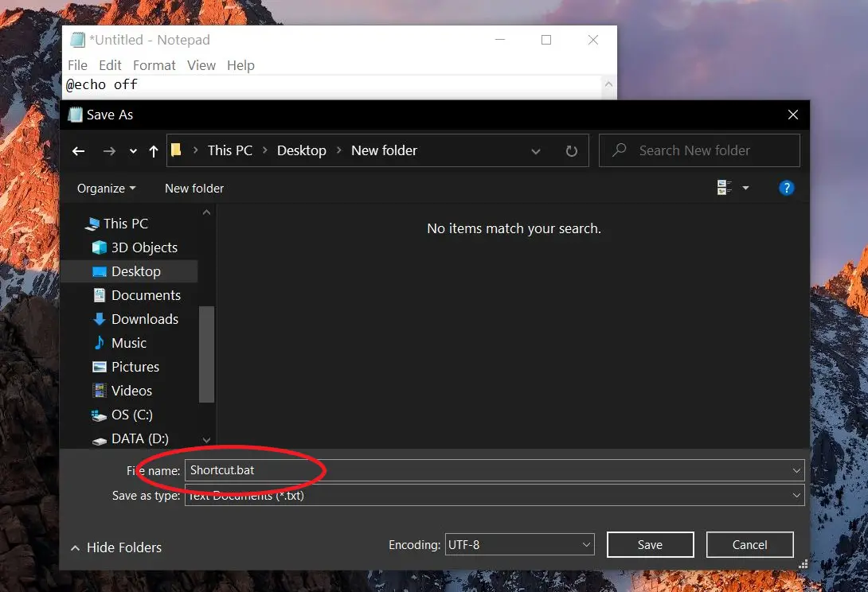
Task: Click the New folder toolbar button
Action: (x=194, y=189)
